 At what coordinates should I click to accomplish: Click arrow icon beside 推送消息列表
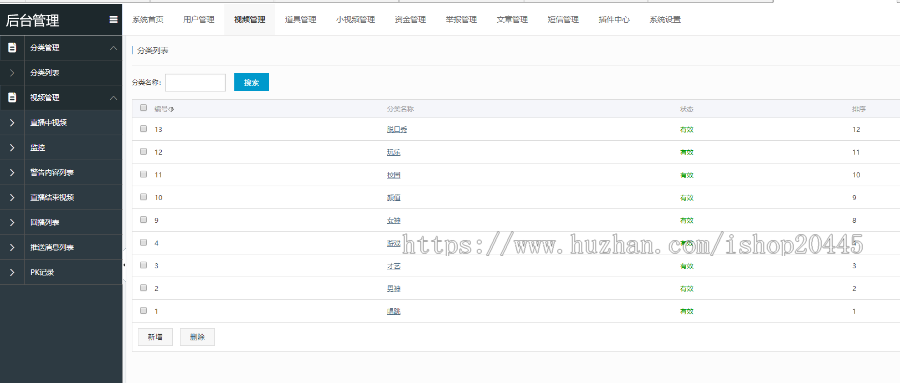click(x=12, y=247)
